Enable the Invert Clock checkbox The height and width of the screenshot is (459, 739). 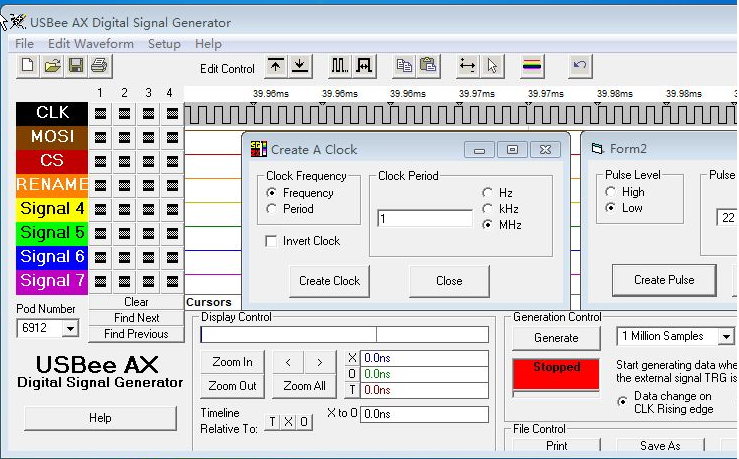pyautogui.click(x=271, y=241)
